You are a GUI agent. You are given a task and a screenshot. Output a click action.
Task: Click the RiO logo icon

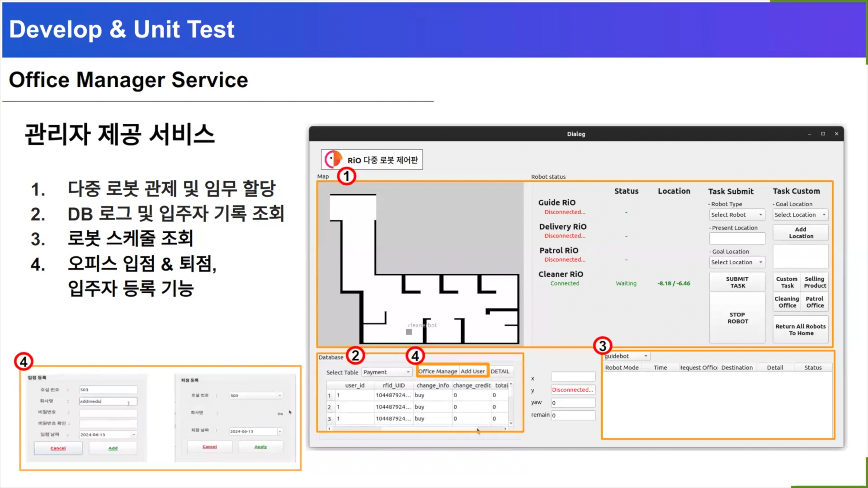coord(334,160)
